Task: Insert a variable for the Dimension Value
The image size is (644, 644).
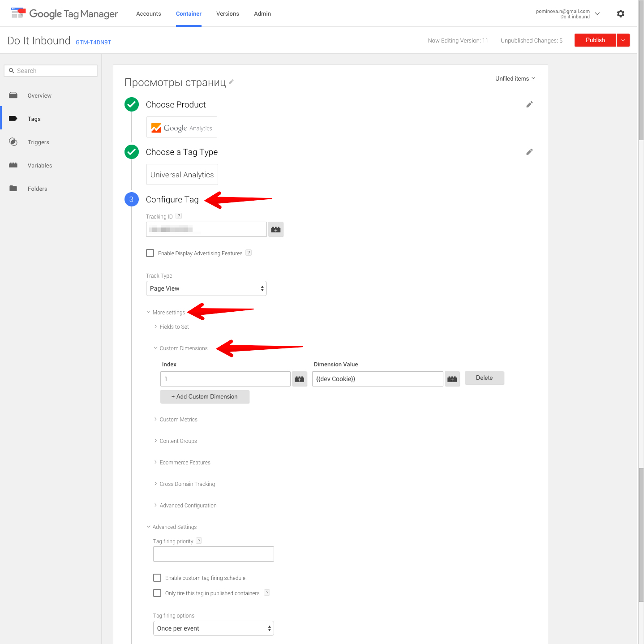Action: (x=452, y=379)
